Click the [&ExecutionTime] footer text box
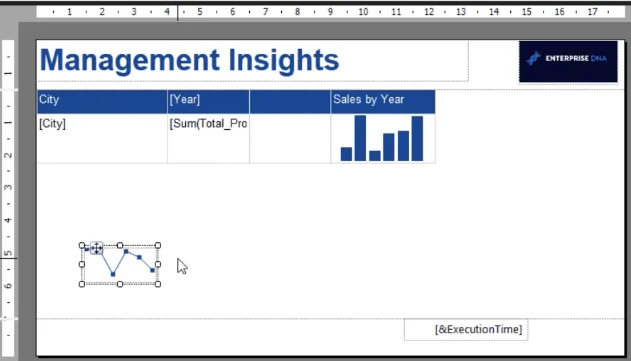631x361 pixels. click(466, 330)
